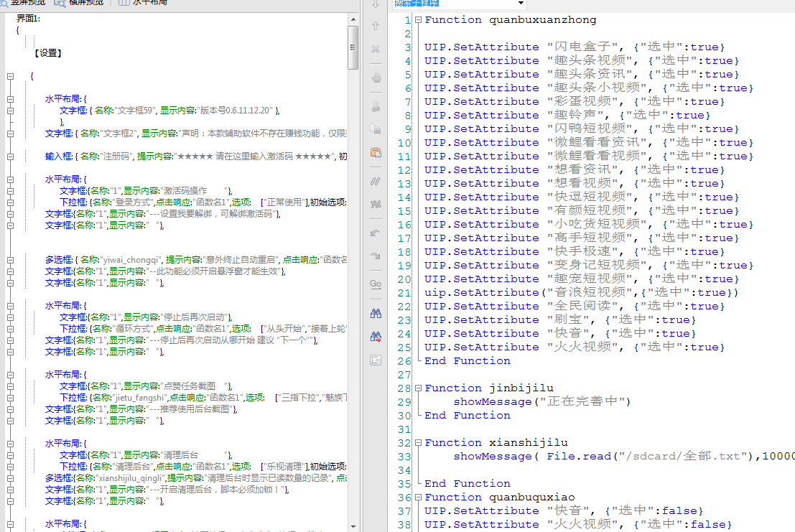Click the delete X icon in vertical toolbar
This screenshot has width=795, height=532.
coord(375,49)
